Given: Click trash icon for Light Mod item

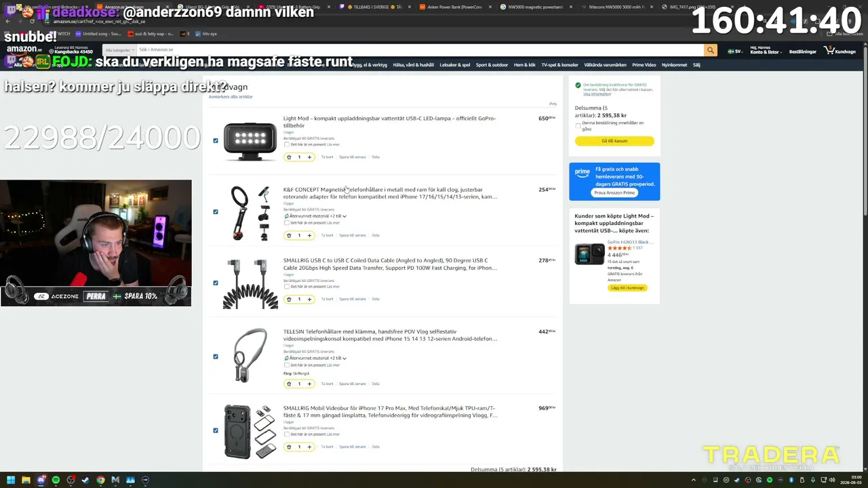Looking at the screenshot, I should pos(289,157).
